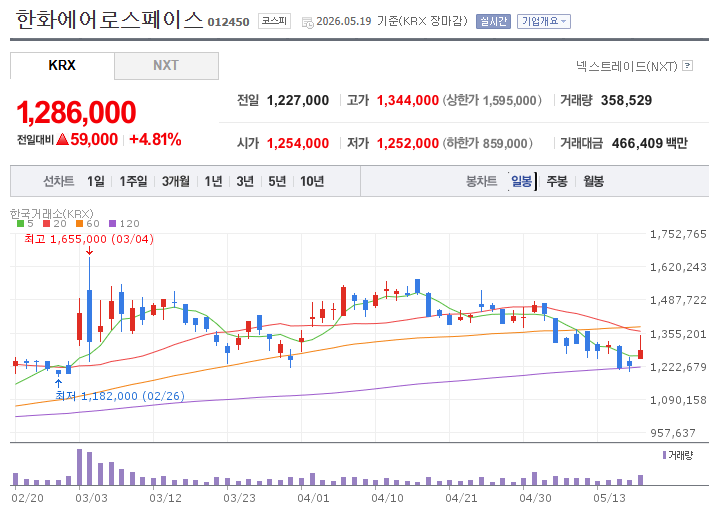Click the 하한가 859,000 text
This screenshot has width=709, height=509.
click(x=487, y=143)
